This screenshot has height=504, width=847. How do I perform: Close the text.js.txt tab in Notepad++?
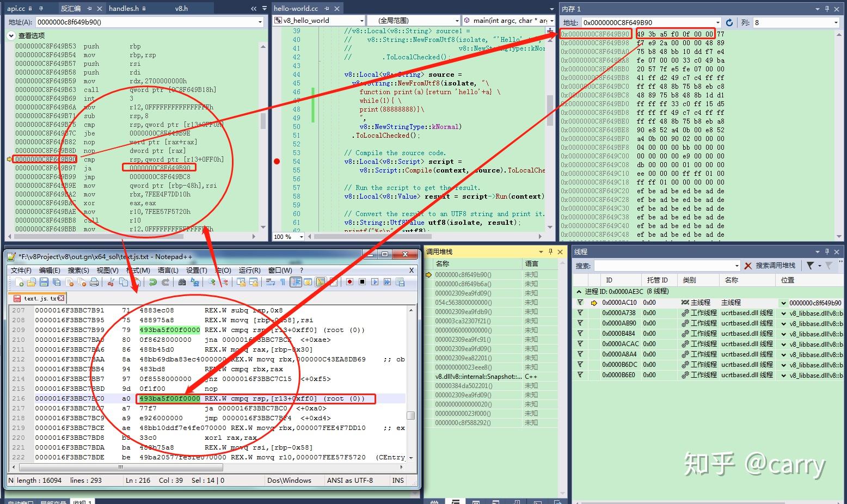click(x=62, y=298)
